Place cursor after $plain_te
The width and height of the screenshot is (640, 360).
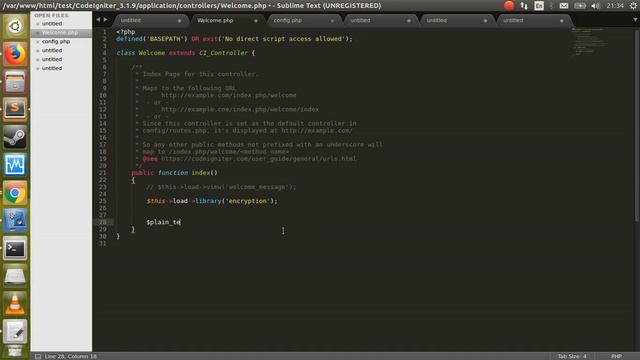(181, 222)
